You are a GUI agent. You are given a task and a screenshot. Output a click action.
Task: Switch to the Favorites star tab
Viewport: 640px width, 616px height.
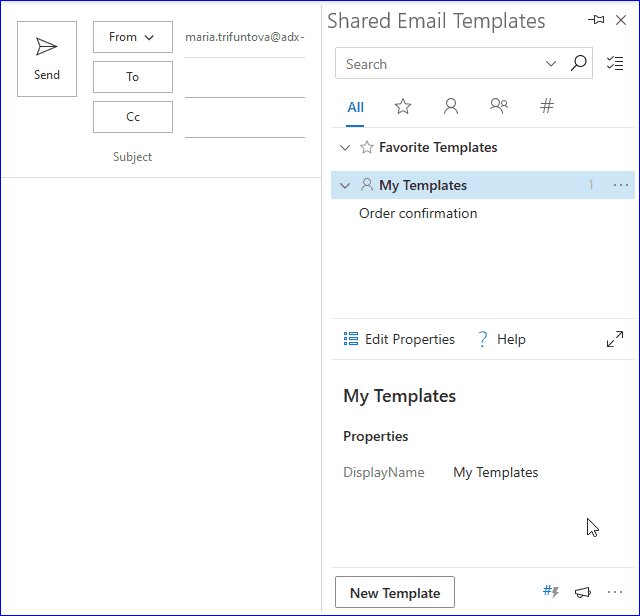click(x=403, y=106)
